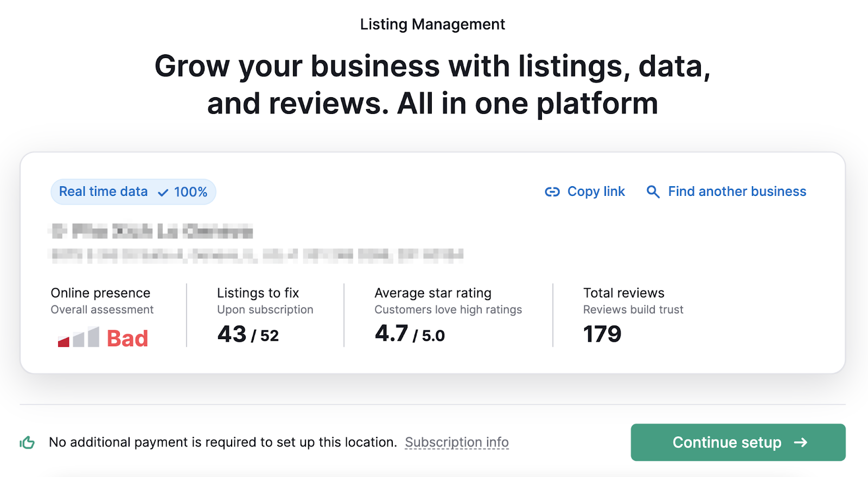This screenshot has width=868, height=477.
Task: Click the 'No additional payment is required' notice
Action: pos(223,442)
